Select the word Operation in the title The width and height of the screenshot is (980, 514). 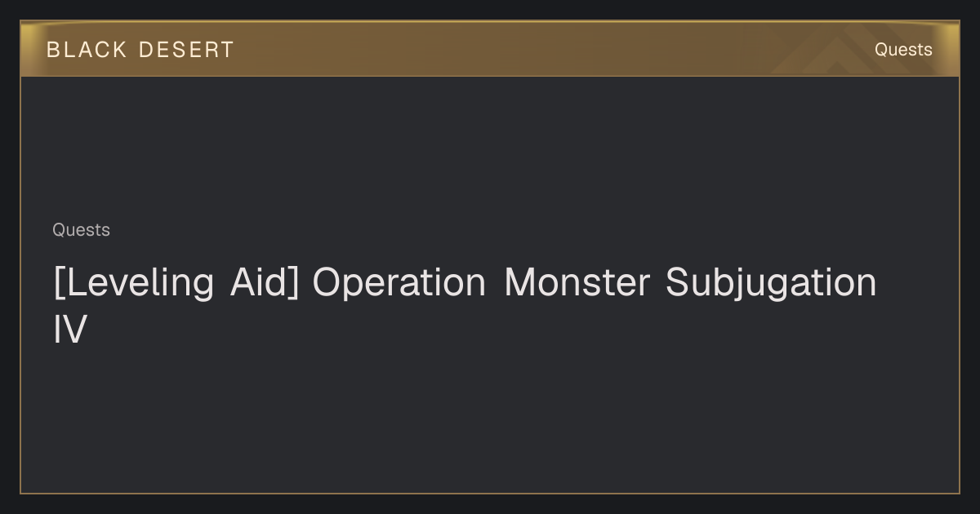coord(399,282)
